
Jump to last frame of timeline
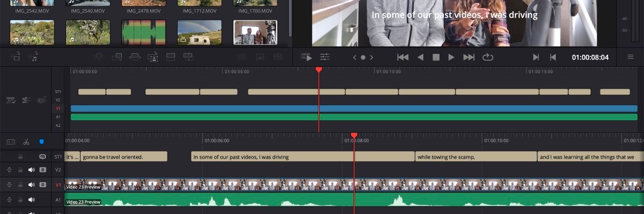(469, 57)
